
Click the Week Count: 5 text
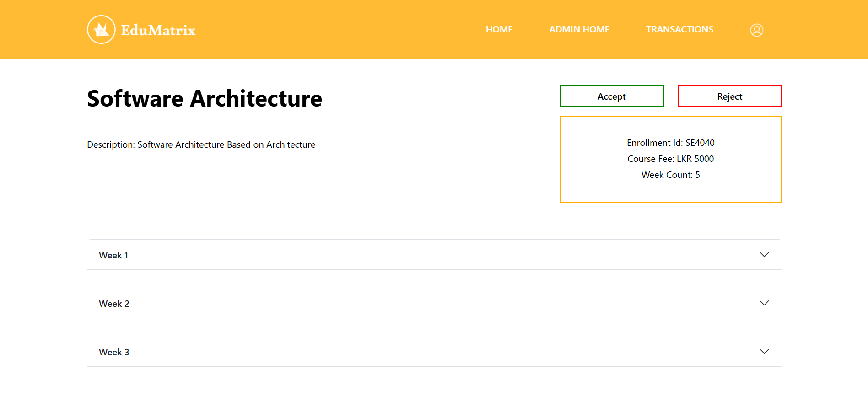670,175
